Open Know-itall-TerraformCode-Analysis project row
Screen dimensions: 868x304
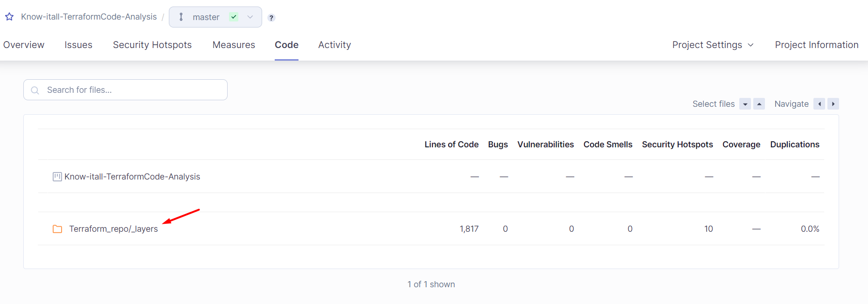pos(132,177)
